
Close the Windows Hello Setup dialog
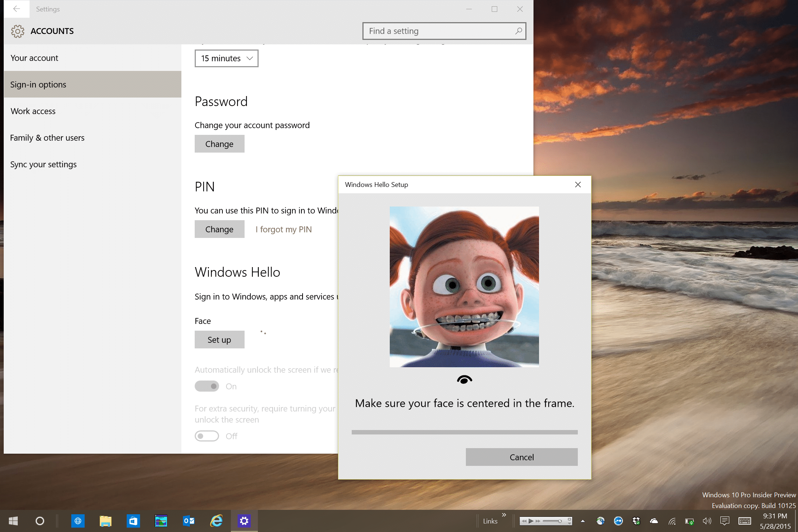(x=578, y=184)
